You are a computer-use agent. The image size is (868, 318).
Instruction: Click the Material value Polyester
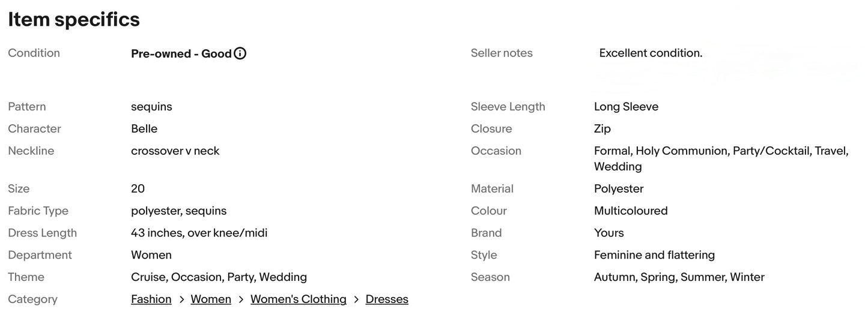point(619,188)
